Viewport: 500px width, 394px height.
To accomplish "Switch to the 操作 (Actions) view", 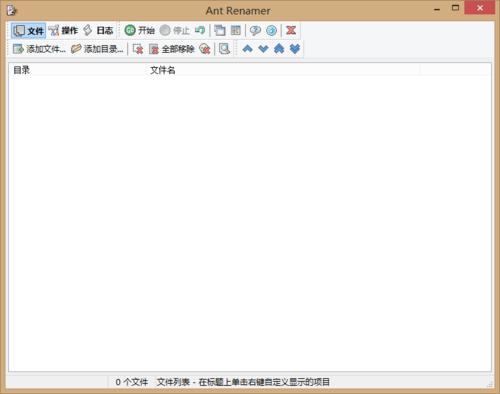I will point(63,31).
